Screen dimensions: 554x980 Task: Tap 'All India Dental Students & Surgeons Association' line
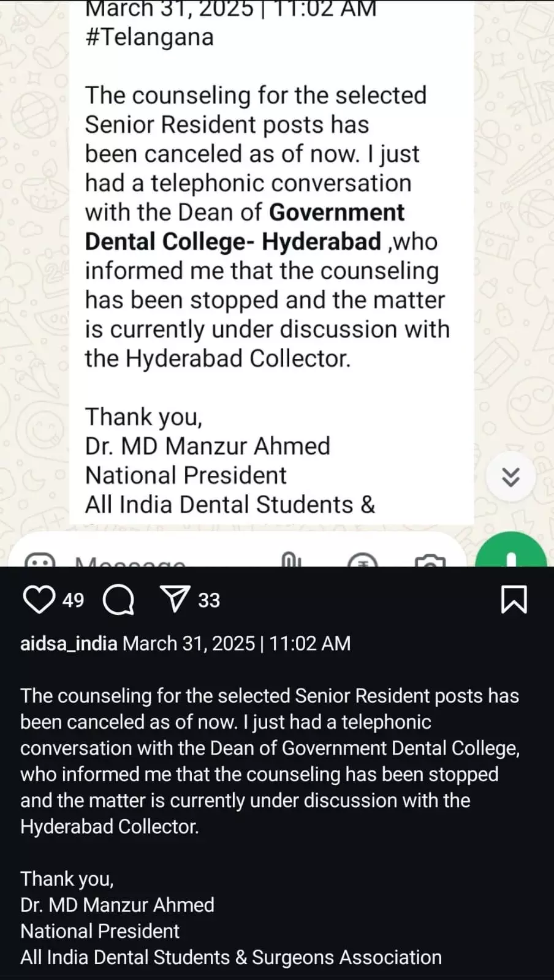[230, 957]
